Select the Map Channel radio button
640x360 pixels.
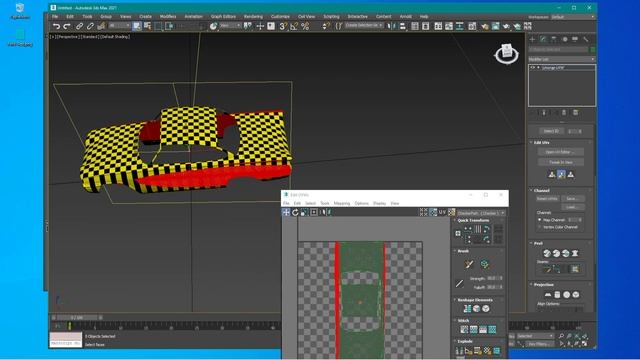(540, 220)
